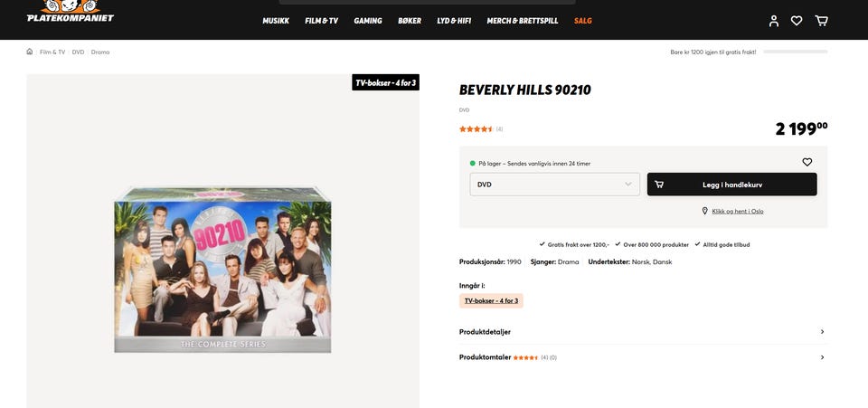
Task: Open the user account icon
Action: [774, 21]
